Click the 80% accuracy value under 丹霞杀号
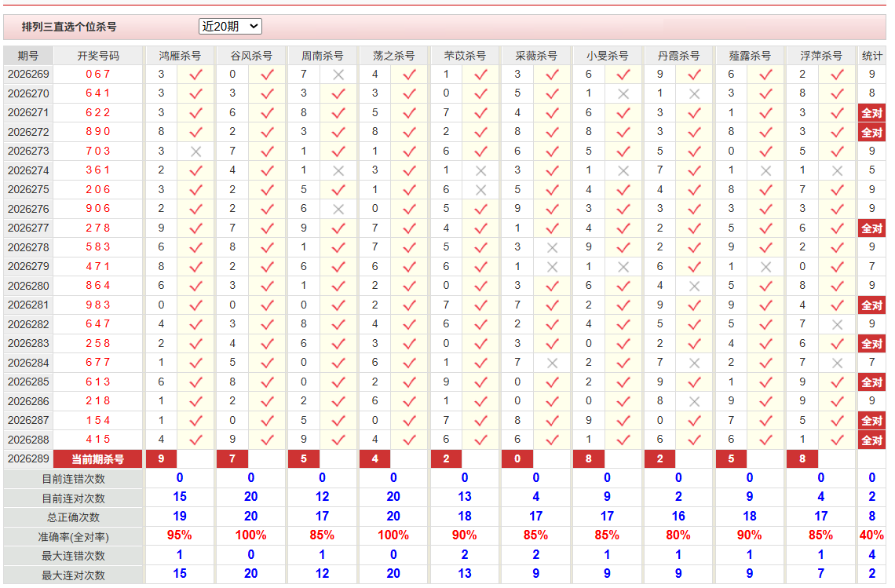This screenshot has height=588, width=895. [x=678, y=535]
